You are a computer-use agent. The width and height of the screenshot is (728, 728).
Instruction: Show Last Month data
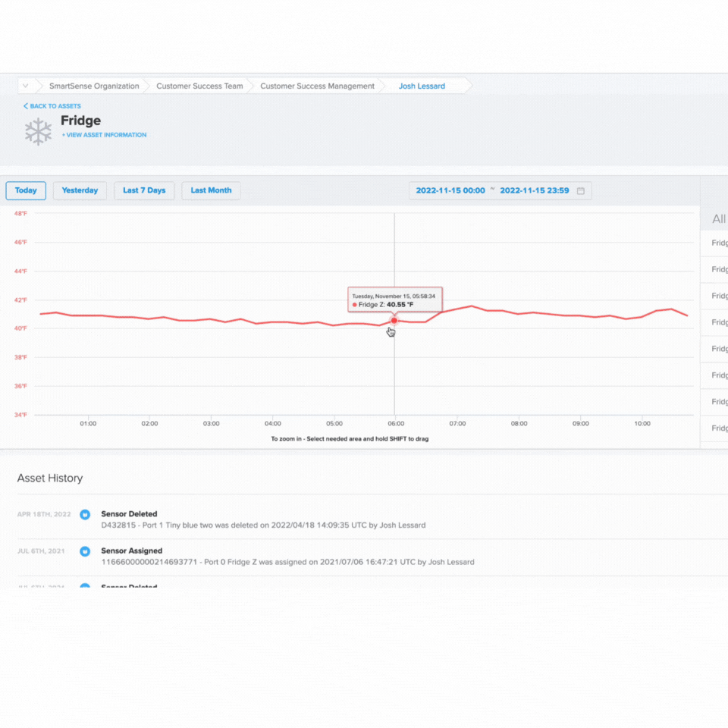coord(211,190)
